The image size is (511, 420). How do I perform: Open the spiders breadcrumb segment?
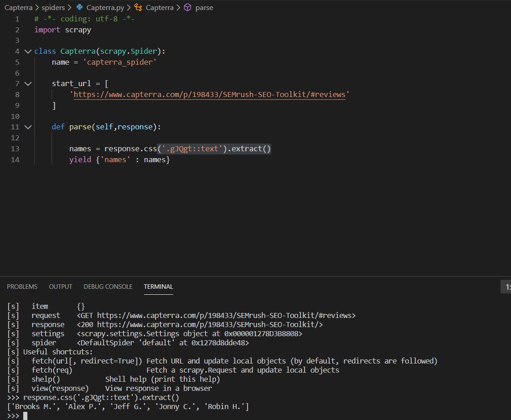click(x=53, y=7)
